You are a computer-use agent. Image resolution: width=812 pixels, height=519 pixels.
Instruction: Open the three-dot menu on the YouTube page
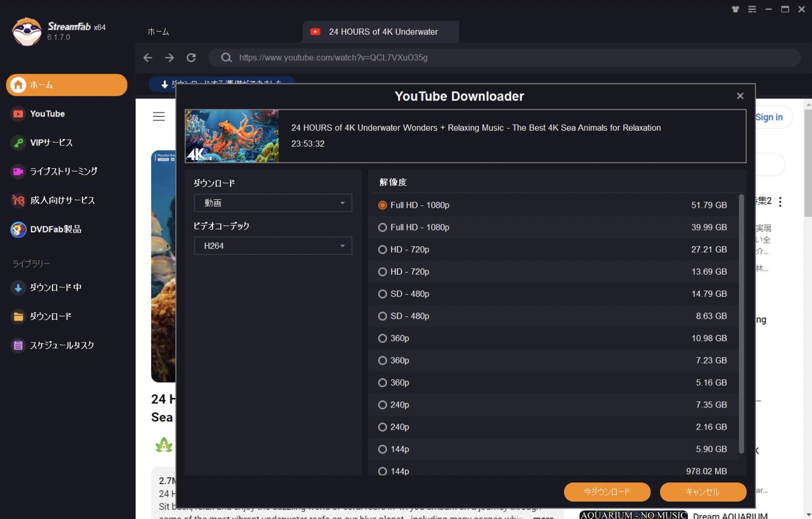pyautogui.click(x=780, y=202)
